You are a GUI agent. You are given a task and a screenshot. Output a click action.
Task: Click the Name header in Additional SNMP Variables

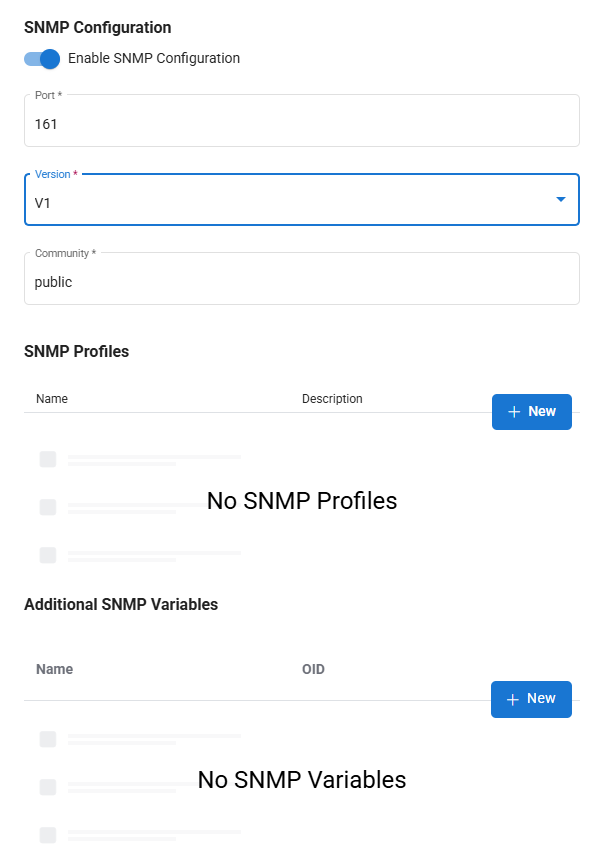[54, 669]
